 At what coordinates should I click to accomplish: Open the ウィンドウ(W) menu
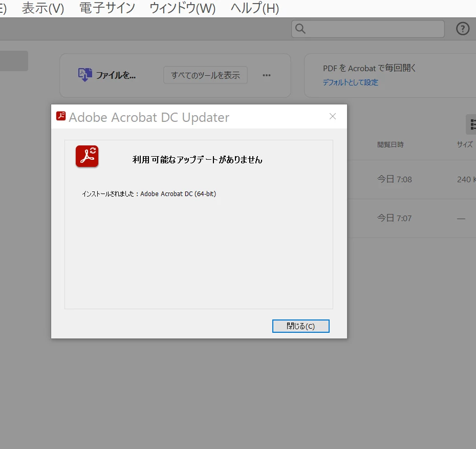(x=182, y=8)
